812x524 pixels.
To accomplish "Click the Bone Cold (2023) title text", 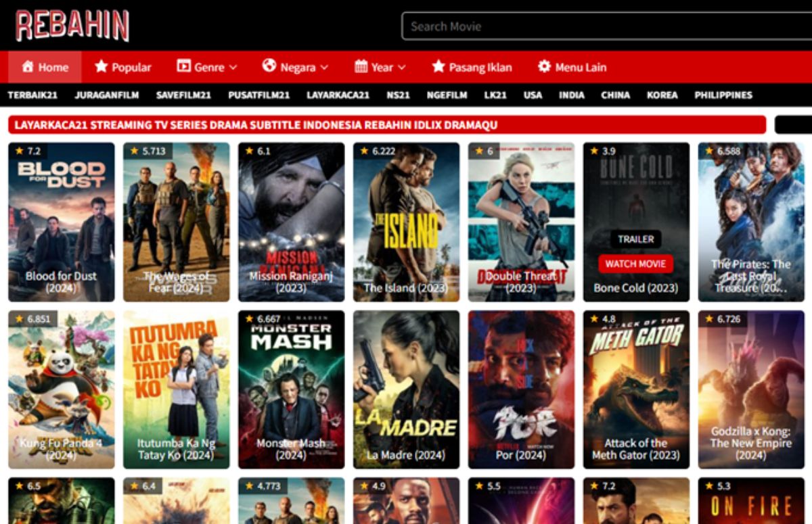I will tap(636, 288).
